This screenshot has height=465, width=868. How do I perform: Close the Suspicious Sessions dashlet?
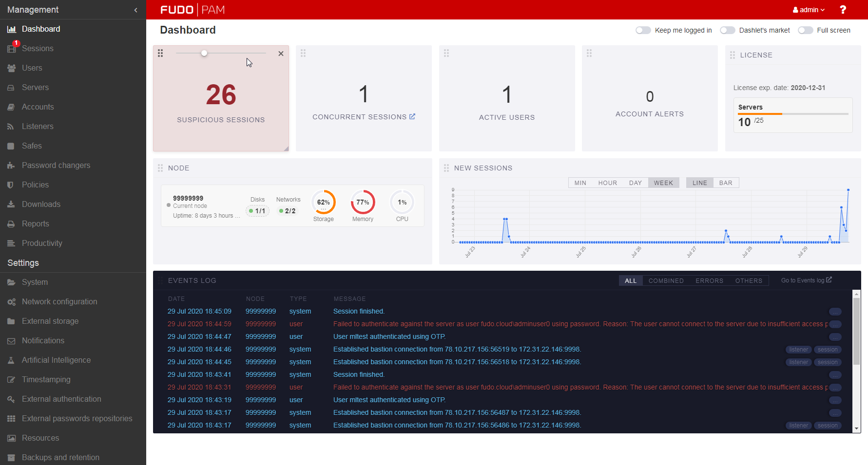[x=281, y=54]
